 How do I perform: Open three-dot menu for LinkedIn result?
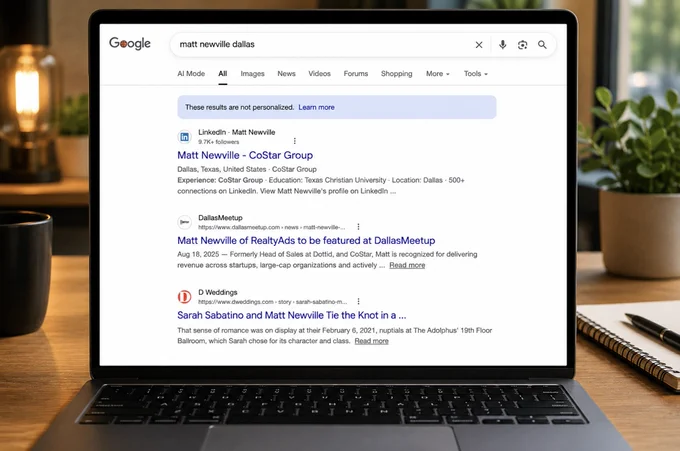pos(294,141)
